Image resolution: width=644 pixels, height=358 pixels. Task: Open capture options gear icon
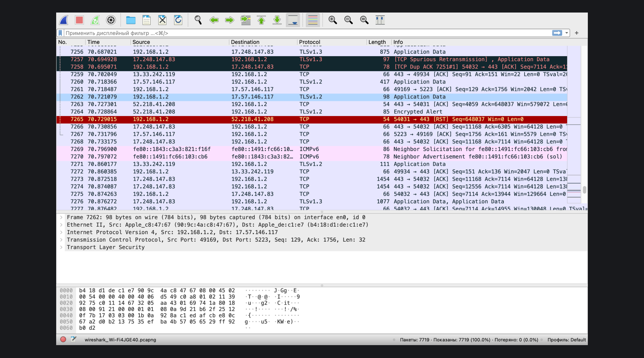[111, 20]
